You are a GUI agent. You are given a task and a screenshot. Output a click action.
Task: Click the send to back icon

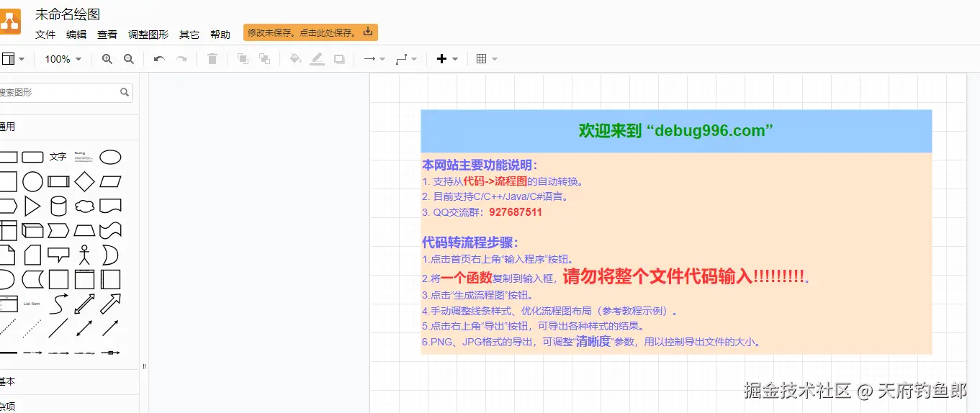pos(265,59)
